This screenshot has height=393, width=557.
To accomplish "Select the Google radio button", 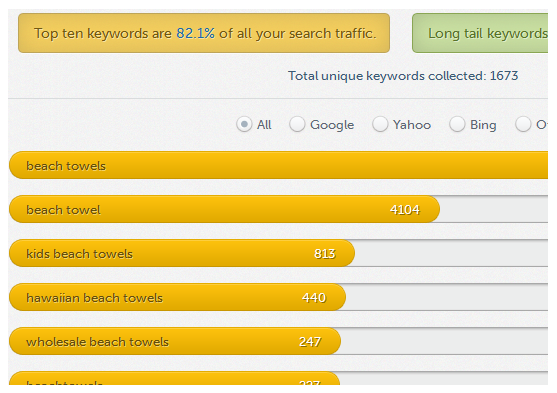I will pos(297,124).
